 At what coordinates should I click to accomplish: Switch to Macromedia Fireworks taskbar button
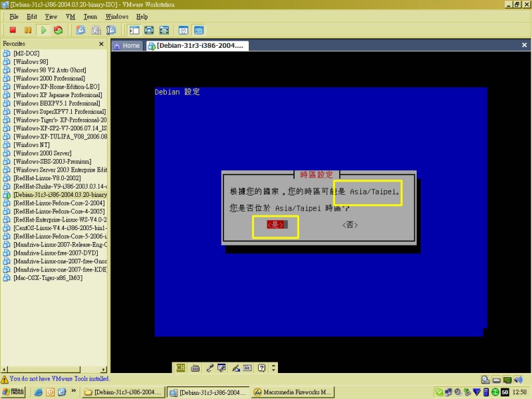point(293,392)
